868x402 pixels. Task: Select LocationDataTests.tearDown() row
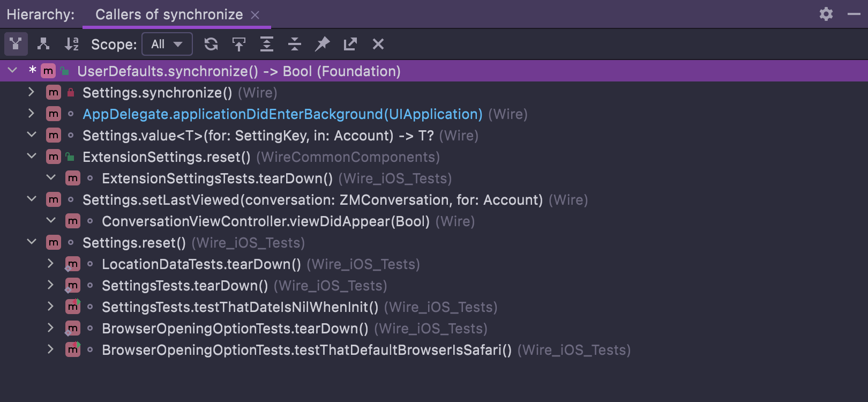pyautogui.click(x=434, y=264)
